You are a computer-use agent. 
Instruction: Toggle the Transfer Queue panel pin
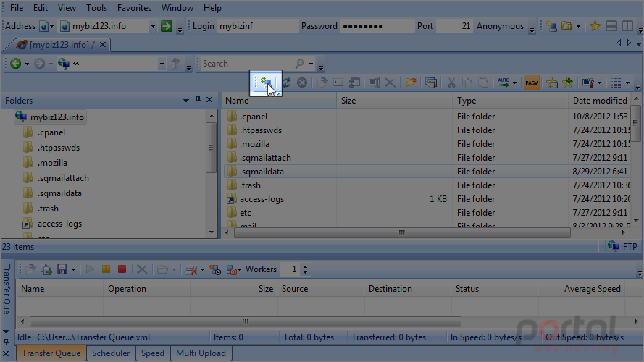6,342
